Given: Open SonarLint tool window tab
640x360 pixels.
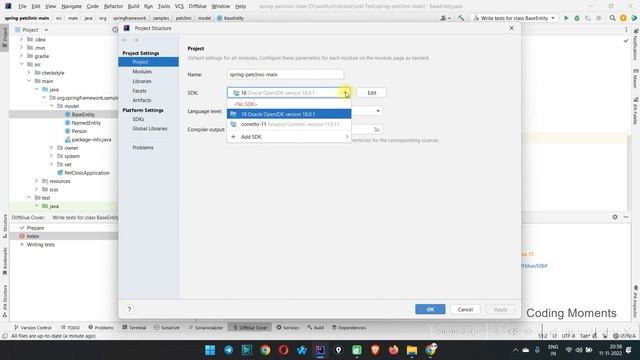Looking at the screenshot, I should pos(167,328).
